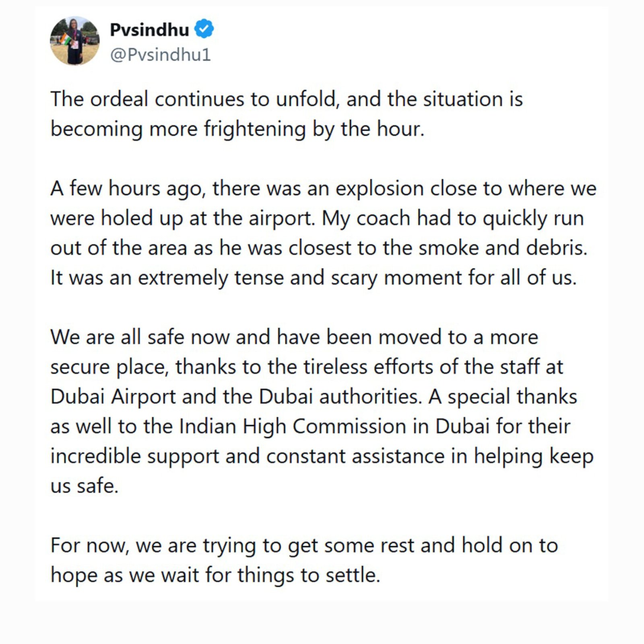Click the line starting "were holed up"
The width and height of the screenshot is (644, 644).
point(317,218)
